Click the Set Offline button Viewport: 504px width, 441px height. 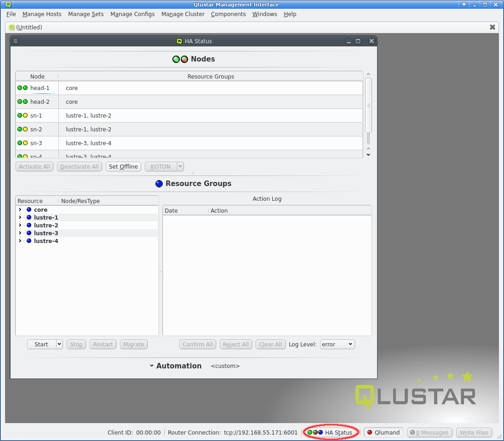(x=123, y=166)
